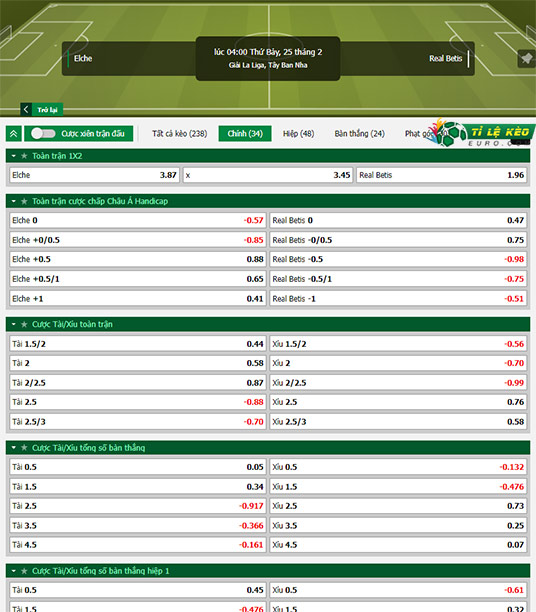Select the Chính (34) tab
536x612 pixels.
245,134
